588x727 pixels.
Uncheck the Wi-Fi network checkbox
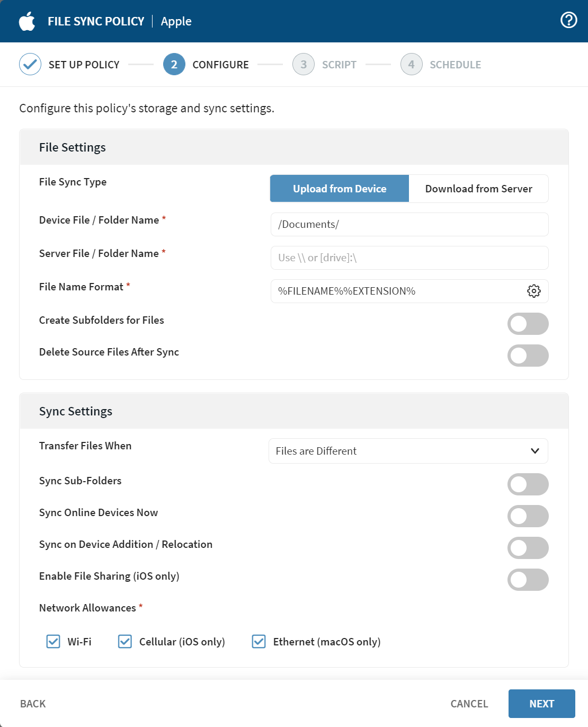click(54, 642)
